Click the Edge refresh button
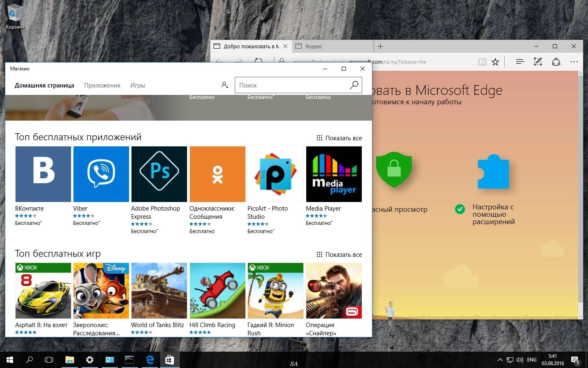Viewport: 588px width, 368px height. 258,61
